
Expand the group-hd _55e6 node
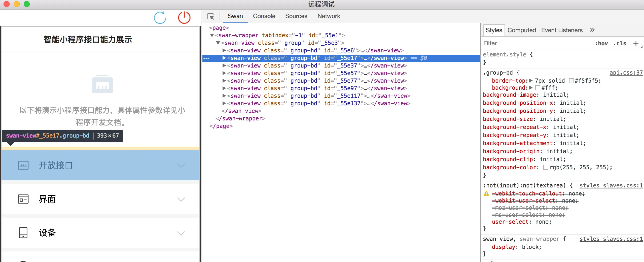point(224,50)
